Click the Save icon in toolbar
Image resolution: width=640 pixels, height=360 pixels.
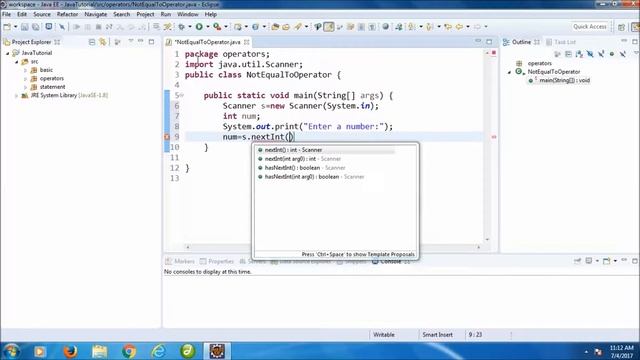24,27
